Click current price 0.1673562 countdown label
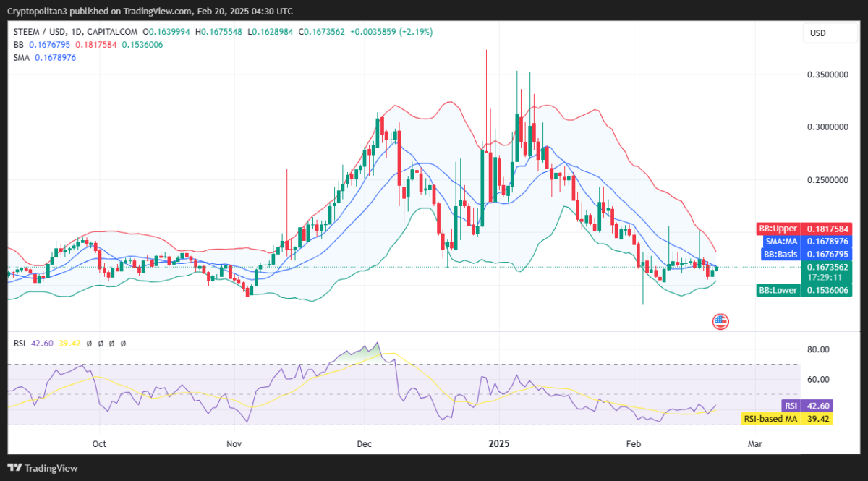The height and width of the screenshot is (481, 868). (827, 271)
